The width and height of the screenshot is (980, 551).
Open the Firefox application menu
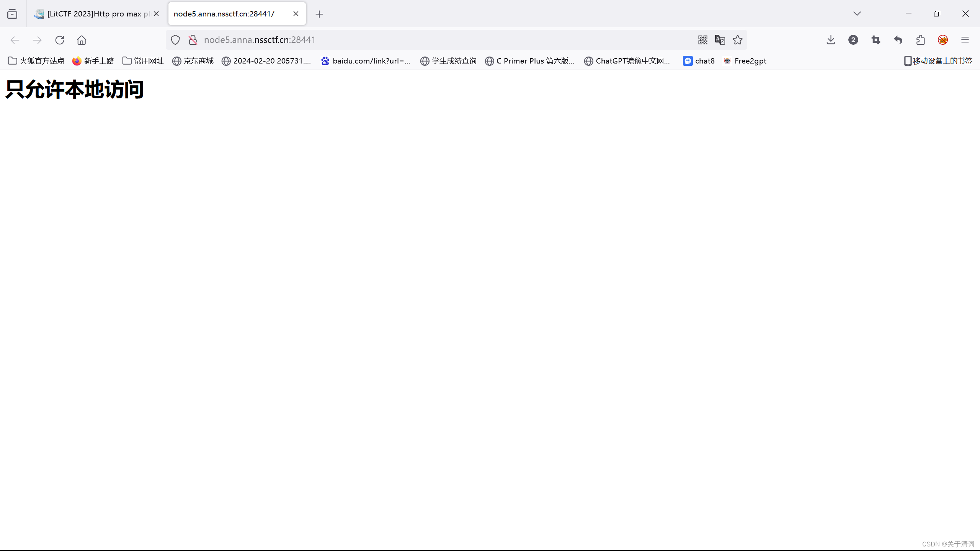click(965, 40)
